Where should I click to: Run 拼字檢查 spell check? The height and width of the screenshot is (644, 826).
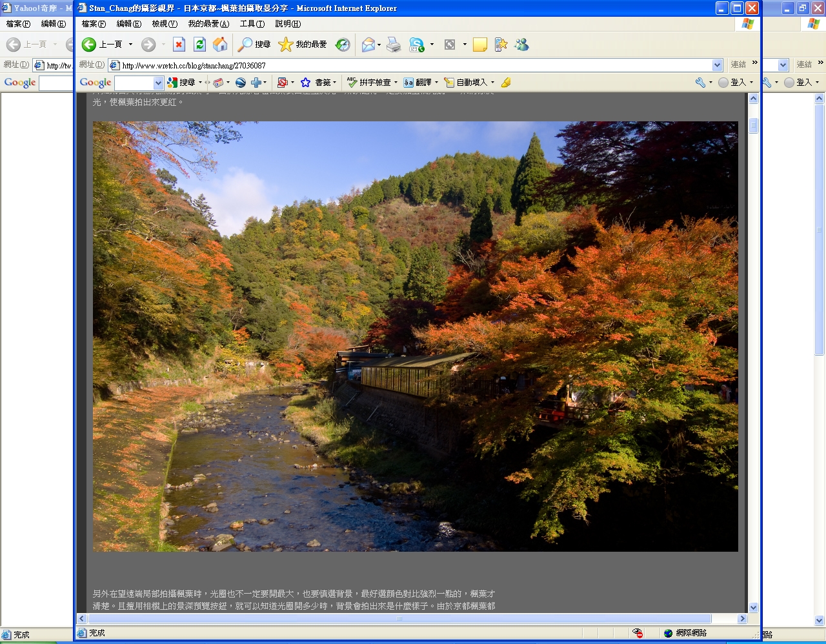point(368,83)
